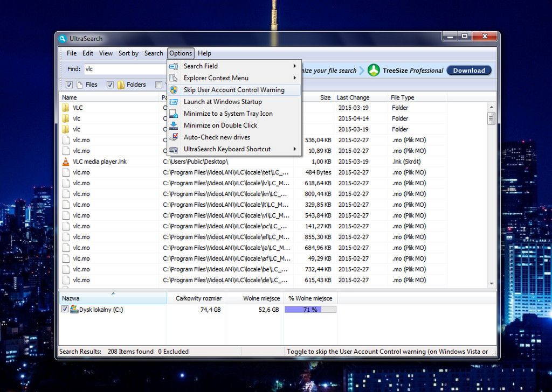Click the 71 % free space bar
Viewport: 552px width, 392px height.
pyautogui.click(x=310, y=310)
